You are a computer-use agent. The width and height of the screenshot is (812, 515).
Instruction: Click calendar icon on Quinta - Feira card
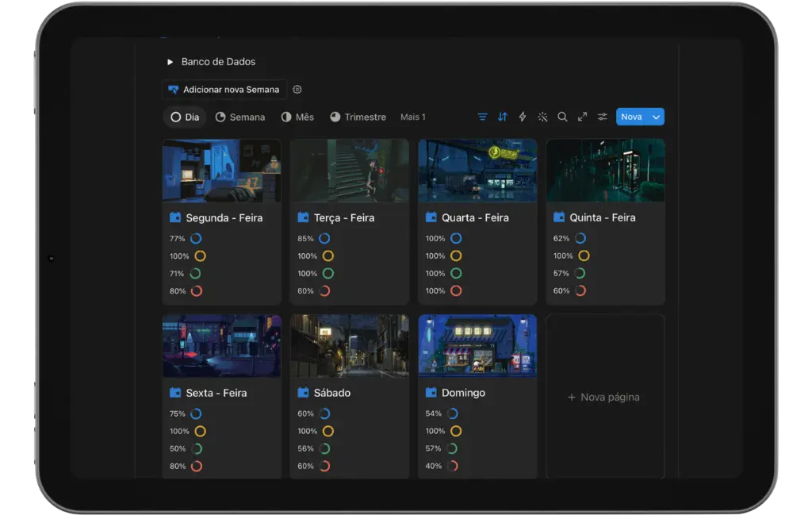(x=559, y=217)
